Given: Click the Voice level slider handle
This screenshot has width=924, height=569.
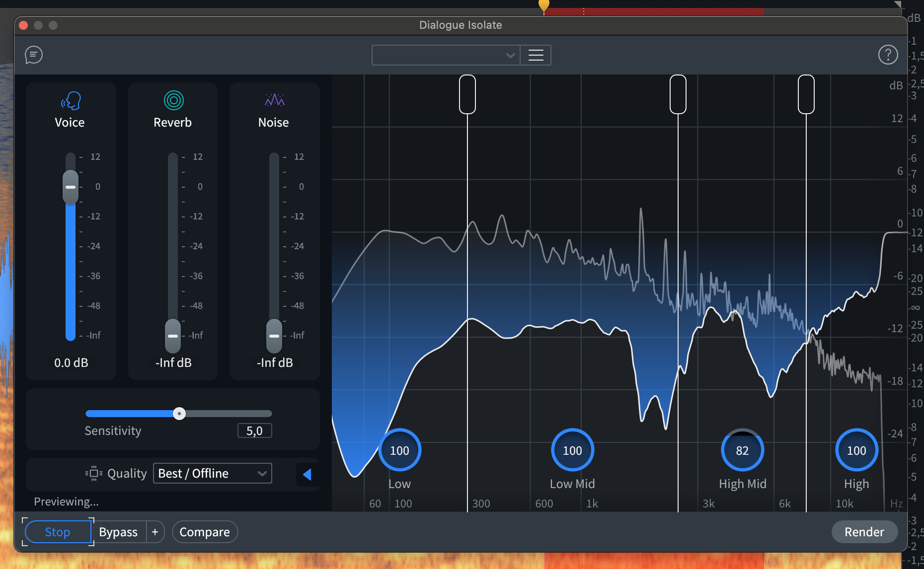Looking at the screenshot, I should 71,187.
